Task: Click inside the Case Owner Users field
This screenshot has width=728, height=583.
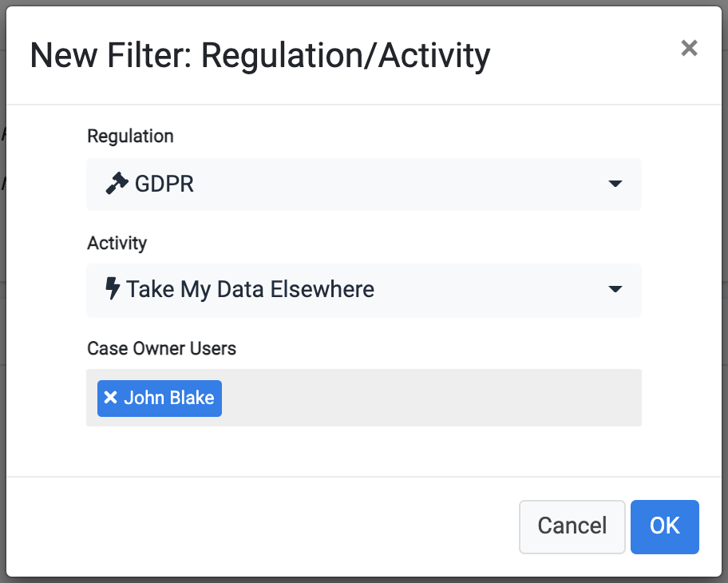Action: pyautogui.click(x=363, y=398)
